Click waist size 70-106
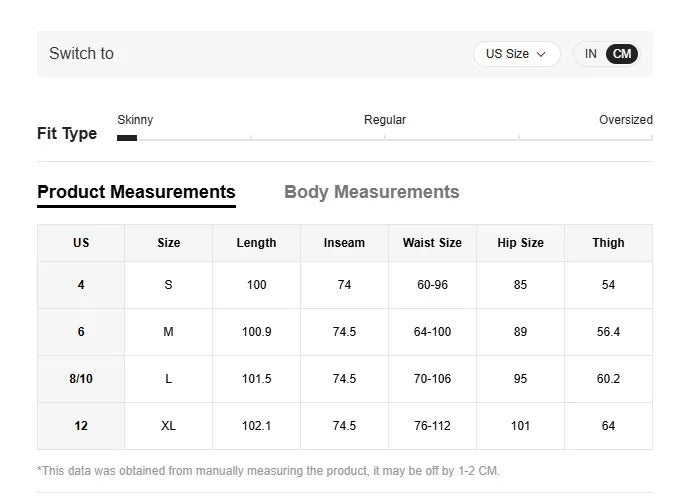Screen dimensions: 678x496 [432, 379]
